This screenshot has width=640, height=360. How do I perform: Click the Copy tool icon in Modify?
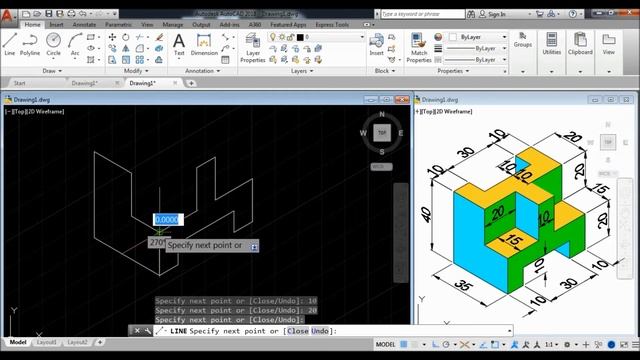point(112,49)
